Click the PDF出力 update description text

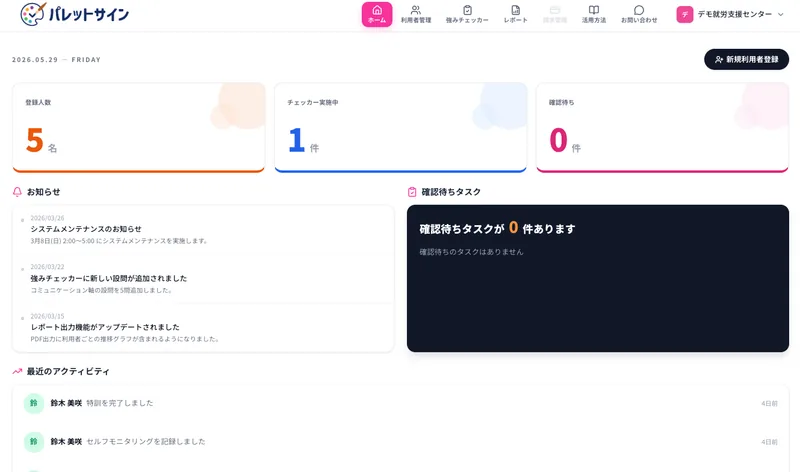click(x=125, y=339)
